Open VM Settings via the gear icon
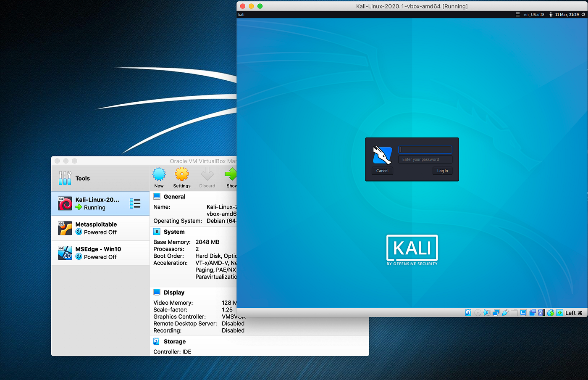 (x=182, y=173)
